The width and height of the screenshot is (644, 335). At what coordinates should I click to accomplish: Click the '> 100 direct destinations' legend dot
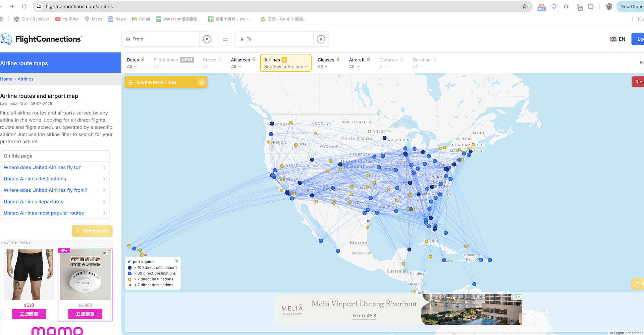(x=130, y=268)
